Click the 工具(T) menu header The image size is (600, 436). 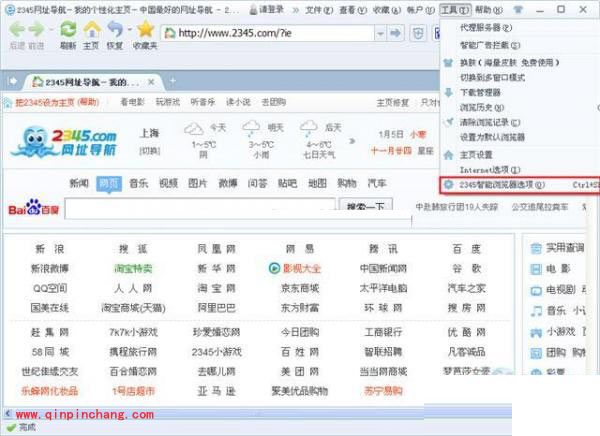coord(455,10)
